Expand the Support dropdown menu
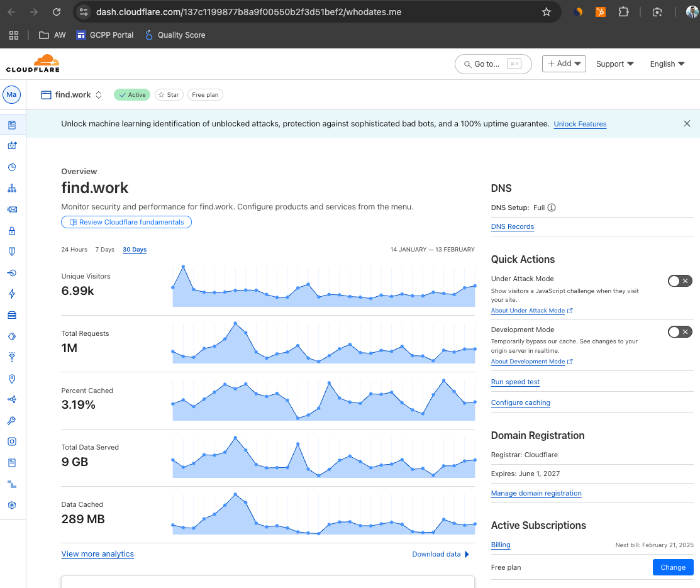This screenshot has width=700, height=588. click(614, 64)
